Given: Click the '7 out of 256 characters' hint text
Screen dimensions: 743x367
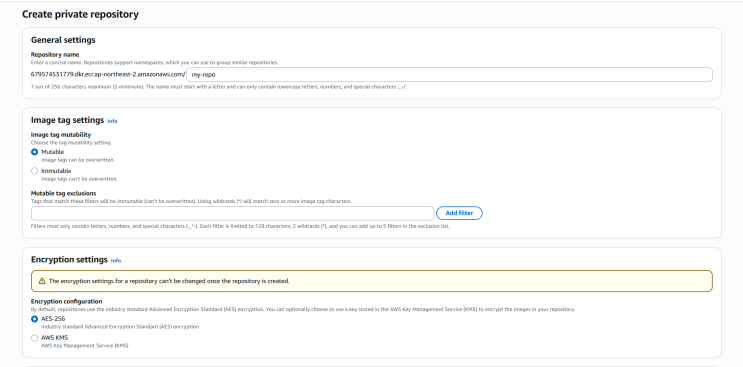Looking at the screenshot, I should pos(218,87).
